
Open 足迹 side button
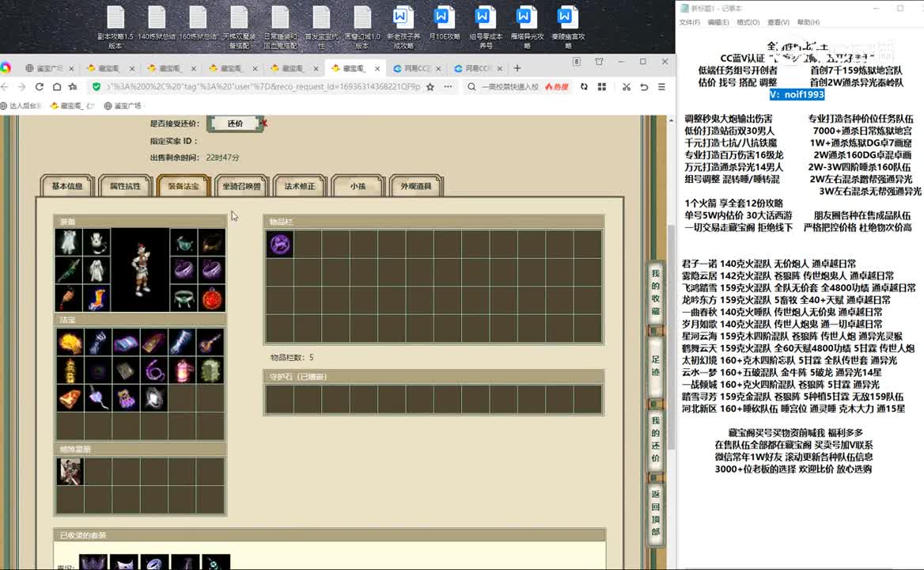pos(655,366)
